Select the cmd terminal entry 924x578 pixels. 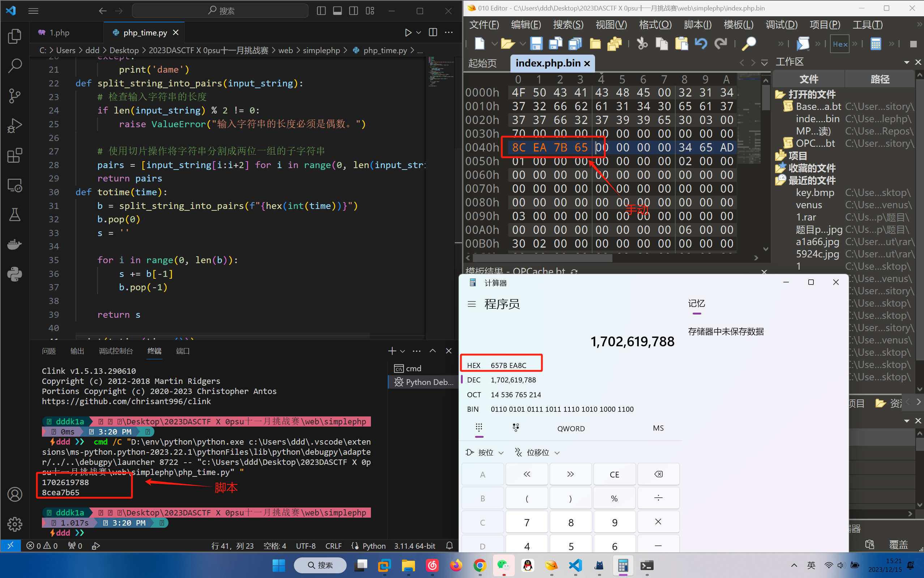pos(423,368)
